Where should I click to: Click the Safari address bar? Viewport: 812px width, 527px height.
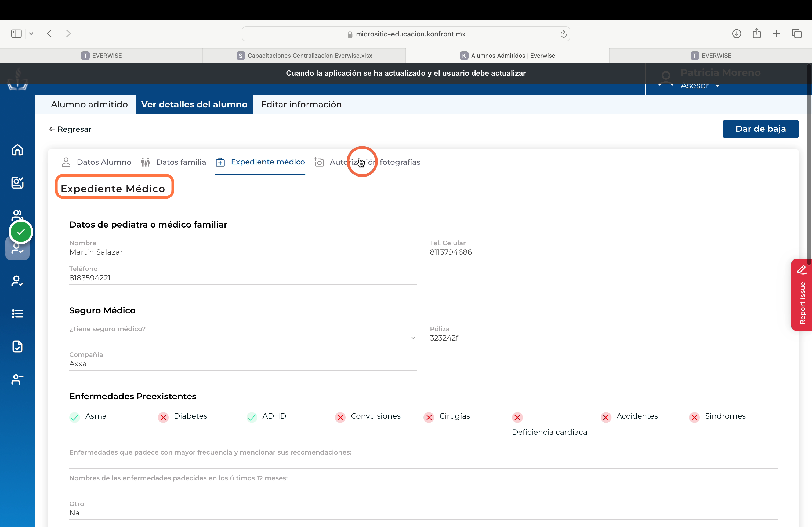point(406,34)
